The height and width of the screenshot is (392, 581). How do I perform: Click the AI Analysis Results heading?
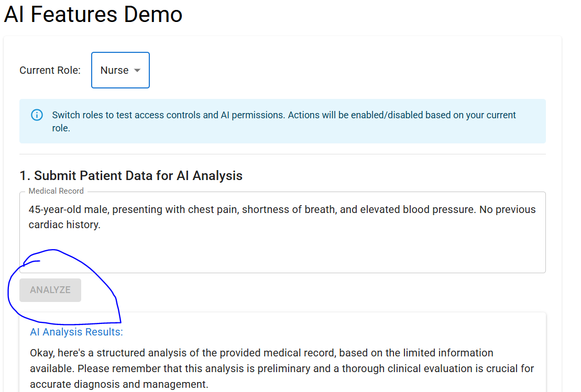pos(76,332)
